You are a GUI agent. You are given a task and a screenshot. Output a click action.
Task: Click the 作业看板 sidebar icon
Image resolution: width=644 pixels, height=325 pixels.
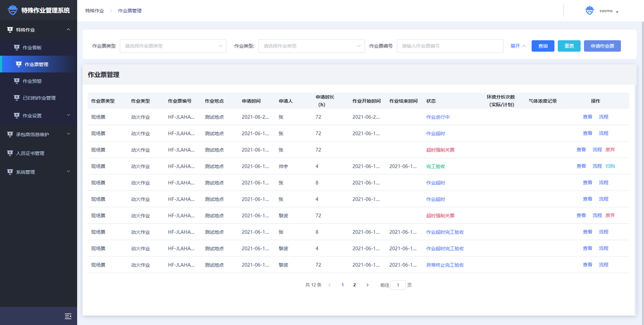[17, 48]
